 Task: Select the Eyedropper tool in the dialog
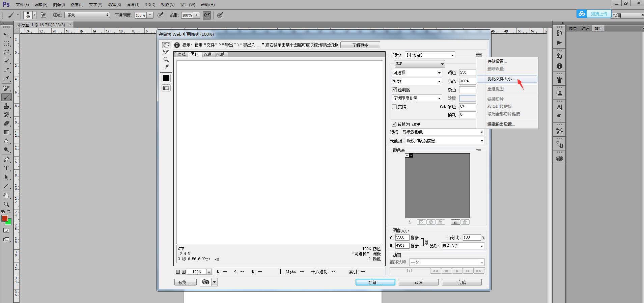[166, 67]
